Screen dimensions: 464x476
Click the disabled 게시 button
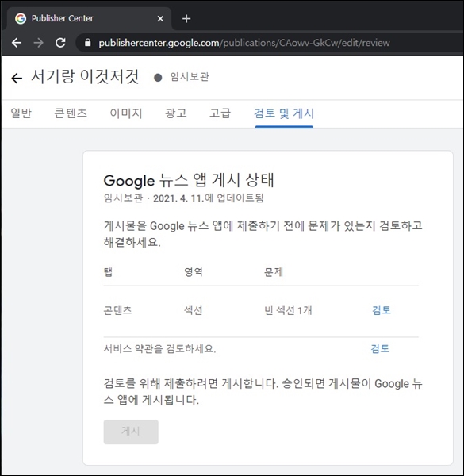[x=131, y=432]
